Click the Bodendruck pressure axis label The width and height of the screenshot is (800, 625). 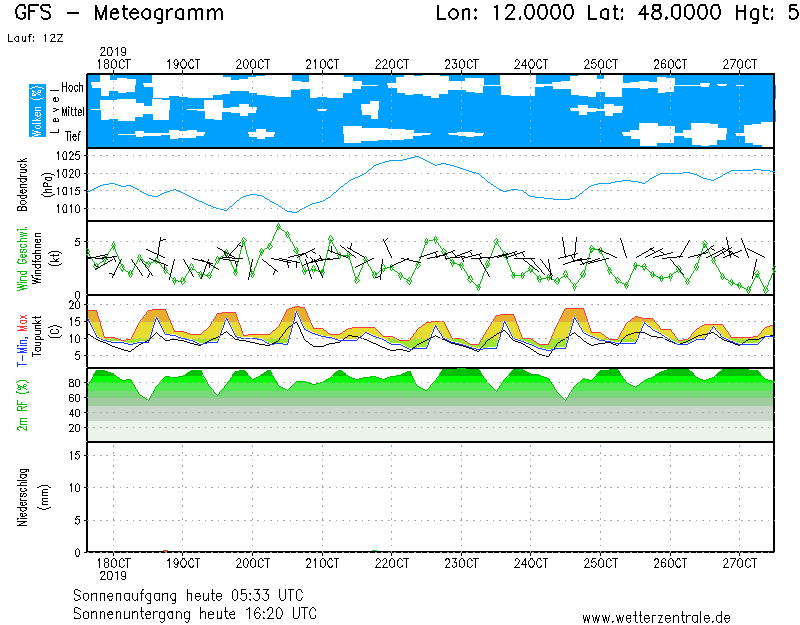[x=22, y=184]
